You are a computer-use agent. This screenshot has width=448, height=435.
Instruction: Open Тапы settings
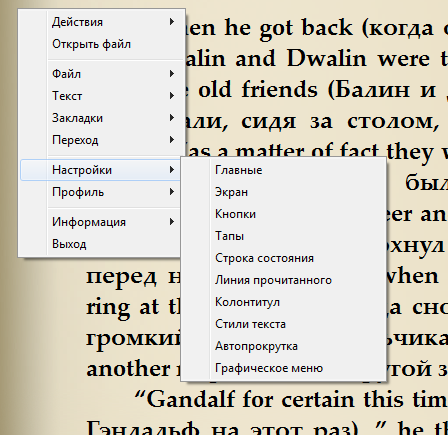pyautogui.click(x=283, y=236)
